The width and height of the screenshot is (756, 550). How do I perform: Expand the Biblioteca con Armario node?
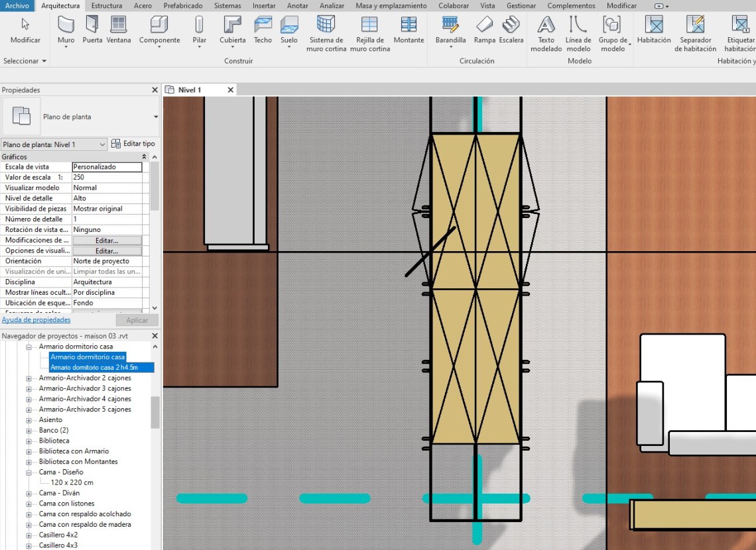click(x=29, y=451)
